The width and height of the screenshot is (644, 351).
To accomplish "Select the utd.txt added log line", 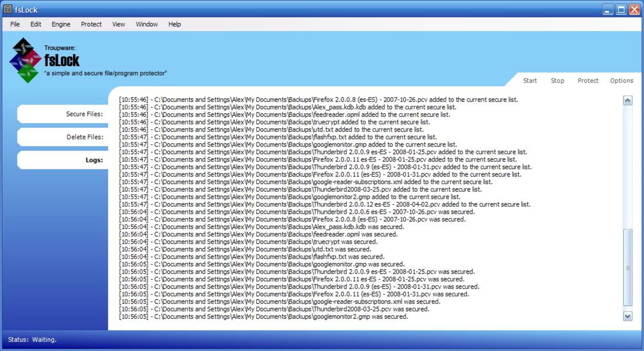I will coord(271,129).
